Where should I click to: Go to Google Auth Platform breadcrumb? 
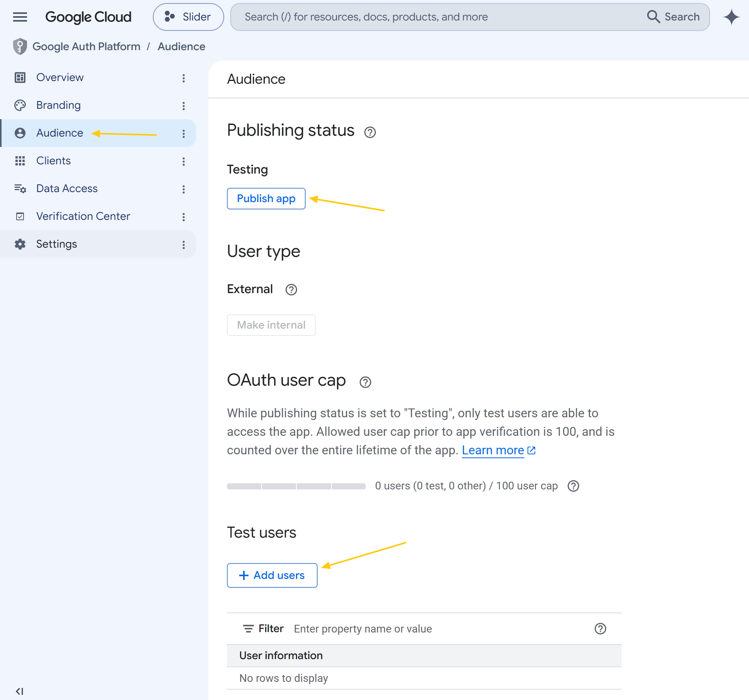[x=86, y=47]
